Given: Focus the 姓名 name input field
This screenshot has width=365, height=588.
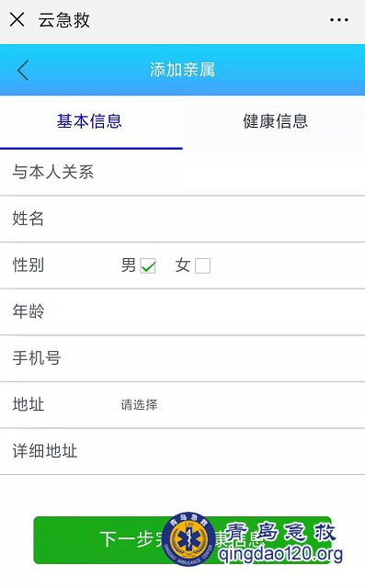Looking at the screenshot, I should tap(182, 219).
